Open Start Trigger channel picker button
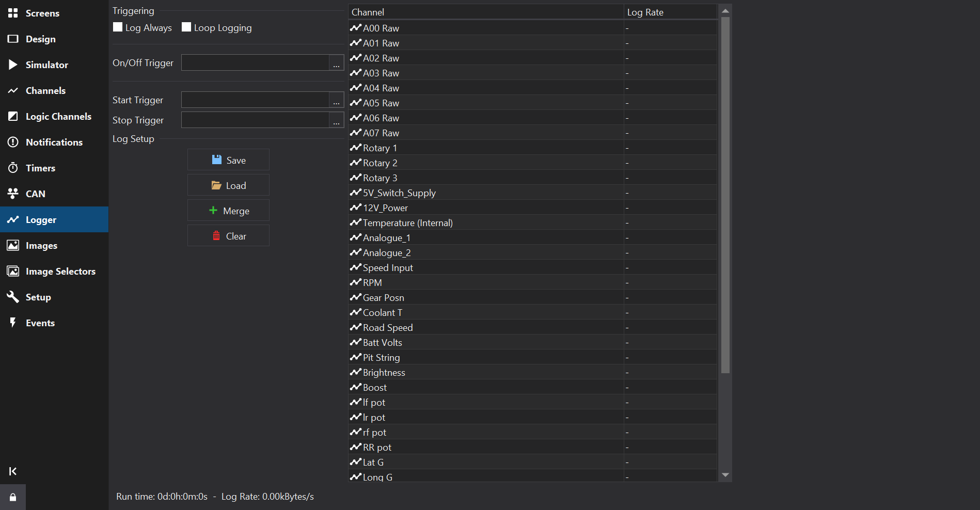The image size is (980, 510). coord(336,100)
